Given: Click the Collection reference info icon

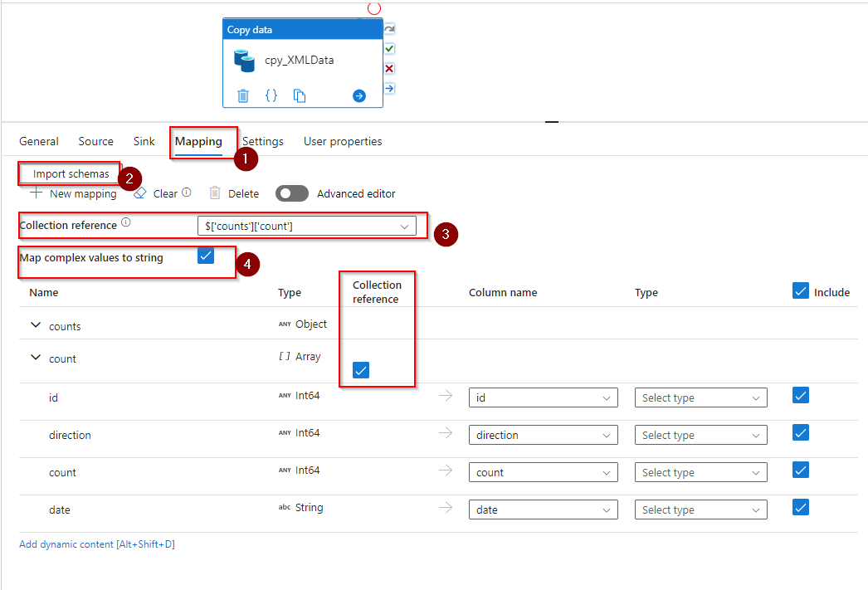Looking at the screenshot, I should (126, 222).
